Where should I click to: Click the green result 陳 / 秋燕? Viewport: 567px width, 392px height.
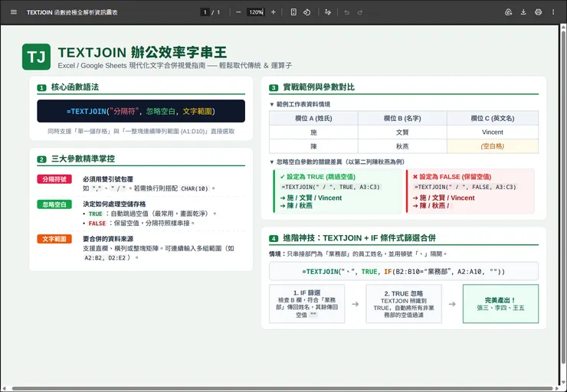[297, 206]
